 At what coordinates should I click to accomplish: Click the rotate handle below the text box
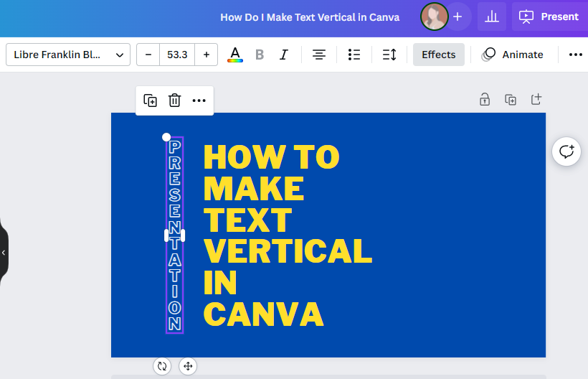click(x=162, y=366)
